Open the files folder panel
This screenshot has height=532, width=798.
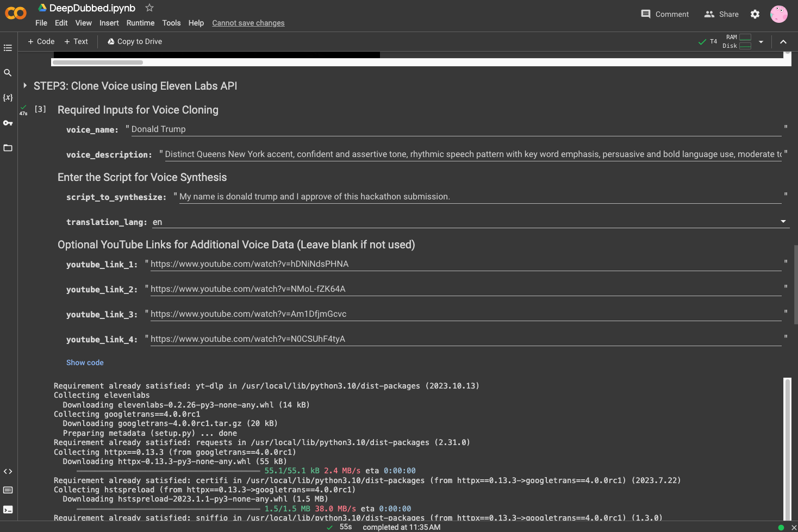point(8,148)
